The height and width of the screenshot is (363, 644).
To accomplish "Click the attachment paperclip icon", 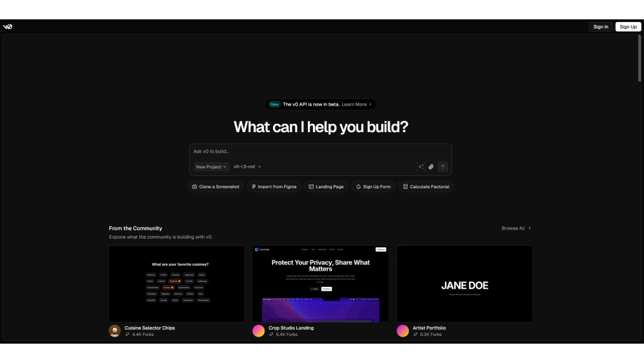I will (x=431, y=167).
